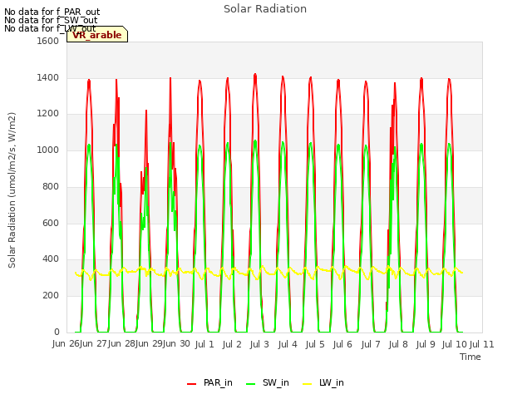532x399 pixels.
Task: Click the PAR_in red legend swatch
Action: 191,384
